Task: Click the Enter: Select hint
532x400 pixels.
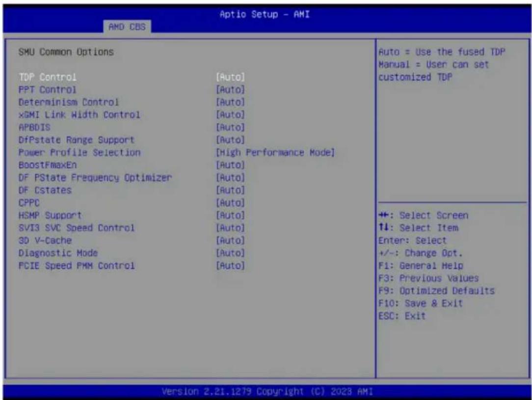Action: tap(413, 240)
